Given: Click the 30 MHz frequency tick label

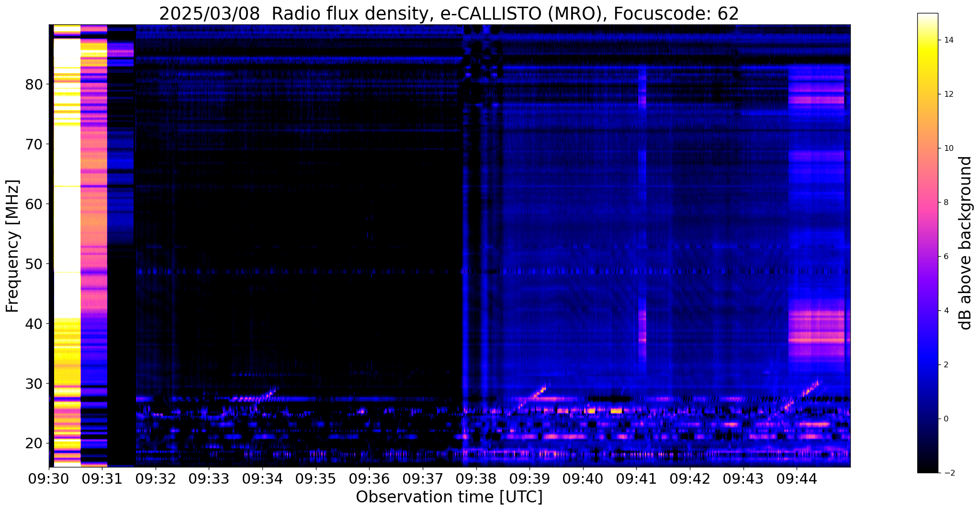Looking at the screenshot, I should click(34, 384).
